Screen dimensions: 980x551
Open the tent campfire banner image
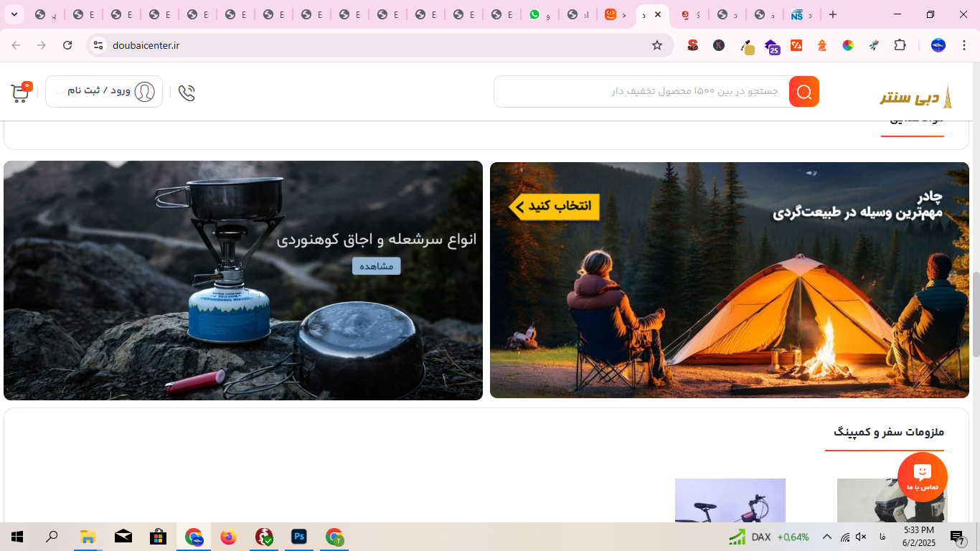pyautogui.click(x=730, y=280)
